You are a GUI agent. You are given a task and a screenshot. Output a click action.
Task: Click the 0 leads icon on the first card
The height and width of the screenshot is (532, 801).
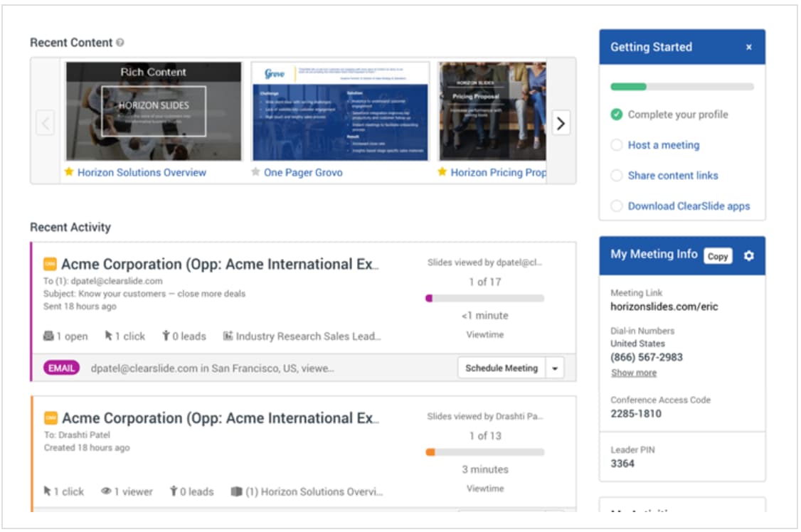[166, 336]
